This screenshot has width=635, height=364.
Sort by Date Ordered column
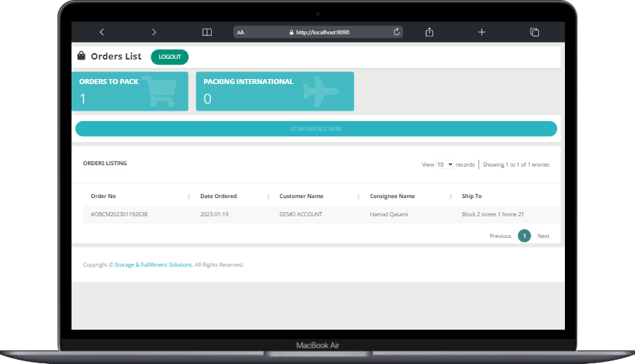pos(219,196)
